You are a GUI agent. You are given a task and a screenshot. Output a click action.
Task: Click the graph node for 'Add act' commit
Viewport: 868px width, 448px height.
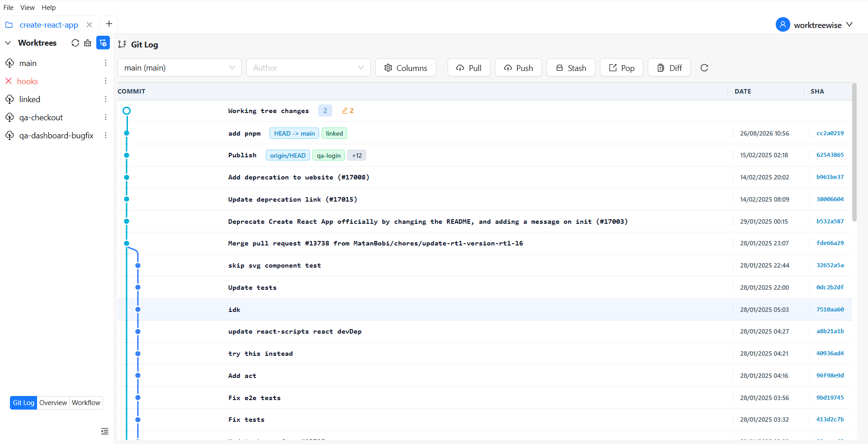click(x=138, y=376)
